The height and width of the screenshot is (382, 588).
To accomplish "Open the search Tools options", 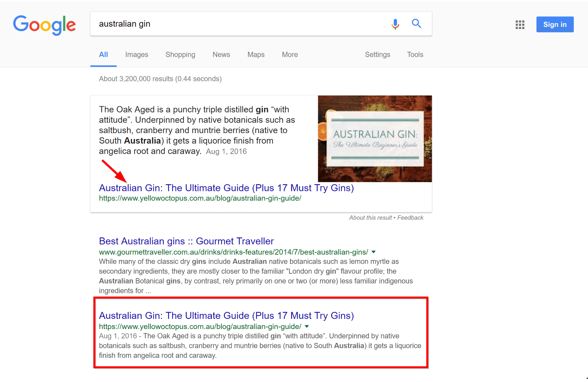I will click(415, 55).
